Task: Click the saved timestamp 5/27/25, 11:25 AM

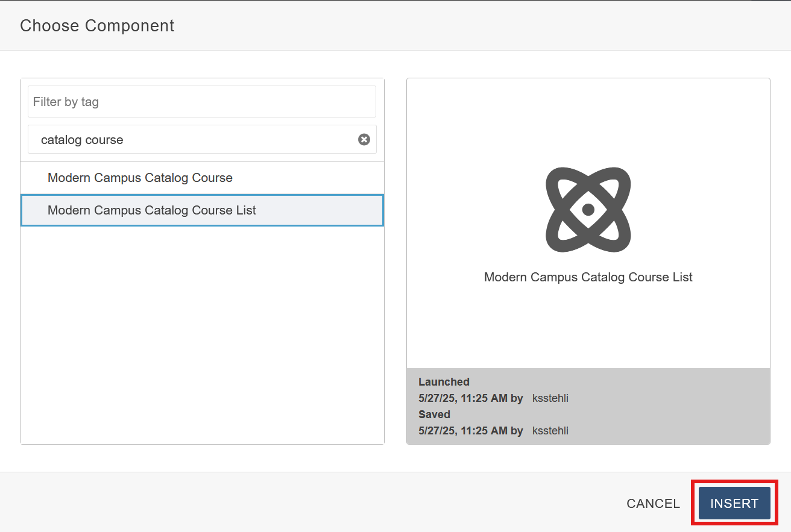Action: pyautogui.click(x=463, y=431)
